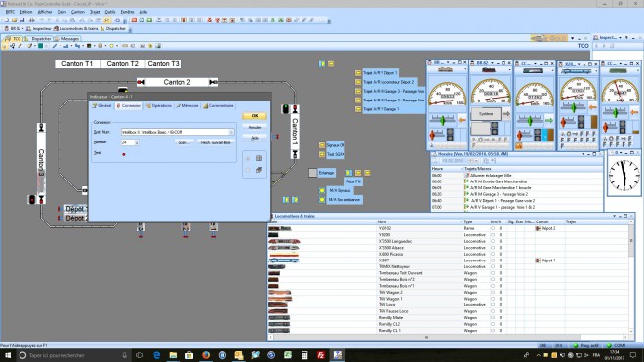Select the X2887 locomotive row
Image resolution: width=644 pixels, height=362 pixels.
click(450, 261)
